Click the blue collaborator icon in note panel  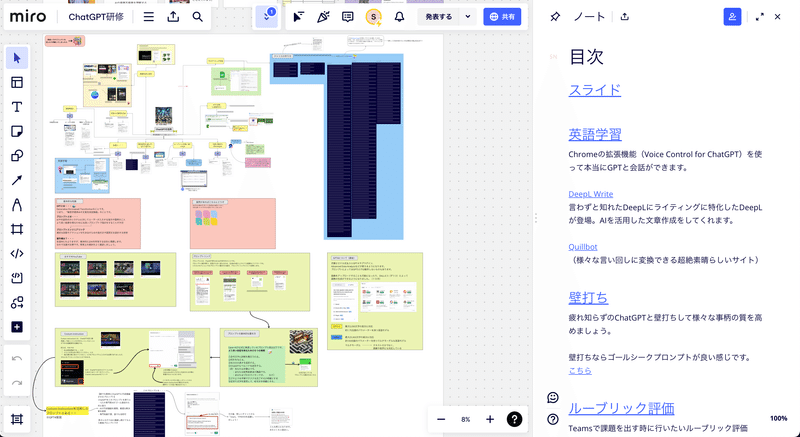[732, 17]
